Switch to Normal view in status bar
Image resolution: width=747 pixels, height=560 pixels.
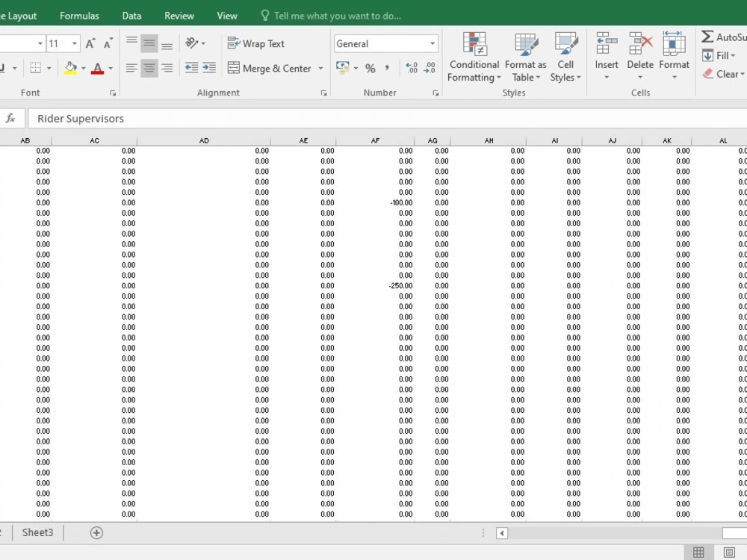tap(698, 553)
